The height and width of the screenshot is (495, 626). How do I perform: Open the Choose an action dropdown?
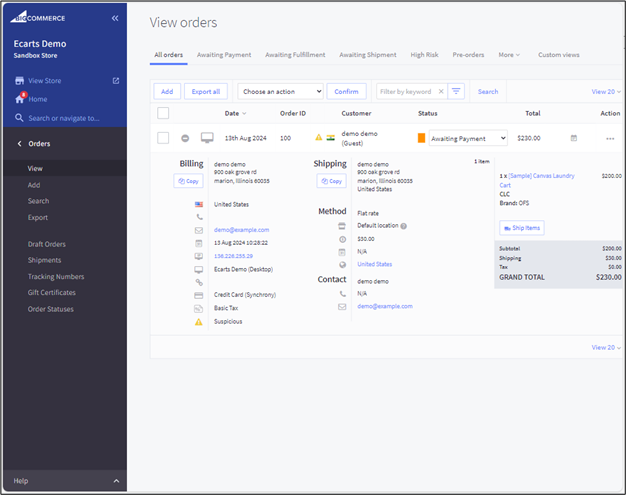click(x=280, y=91)
